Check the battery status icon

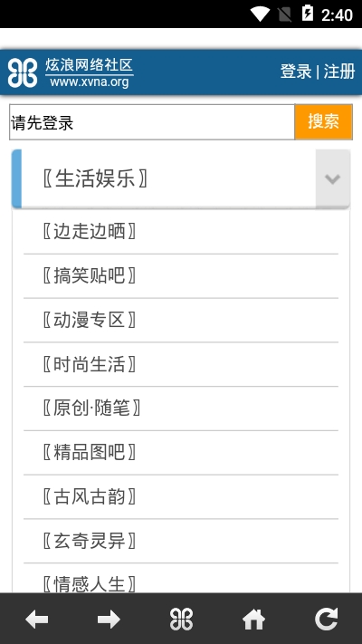click(x=308, y=14)
